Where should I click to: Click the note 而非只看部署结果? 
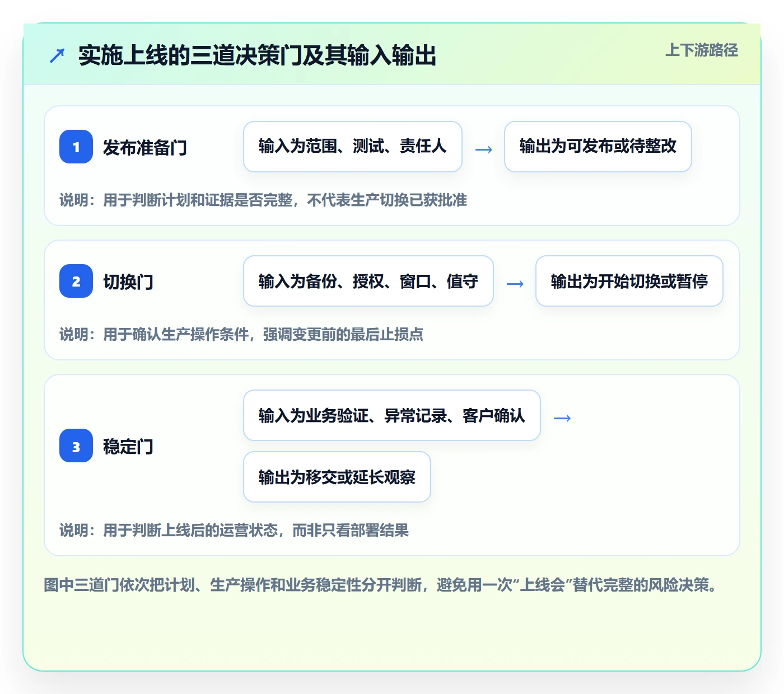pyautogui.click(x=351, y=531)
